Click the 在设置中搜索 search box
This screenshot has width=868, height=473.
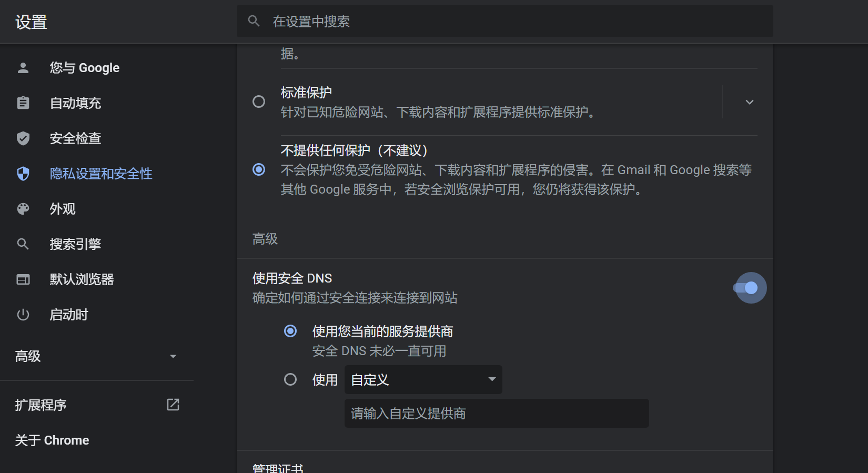(x=505, y=22)
